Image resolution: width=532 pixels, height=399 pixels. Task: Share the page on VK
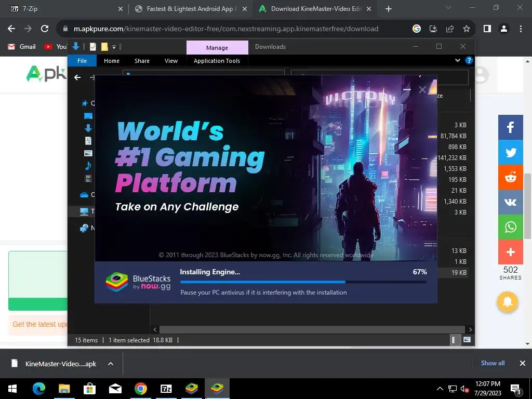[x=511, y=202]
